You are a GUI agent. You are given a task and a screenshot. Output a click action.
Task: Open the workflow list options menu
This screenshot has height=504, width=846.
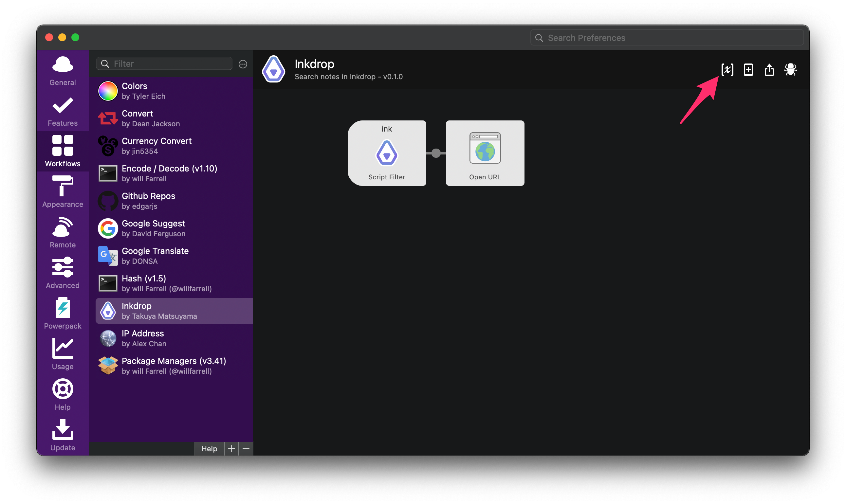point(243,64)
